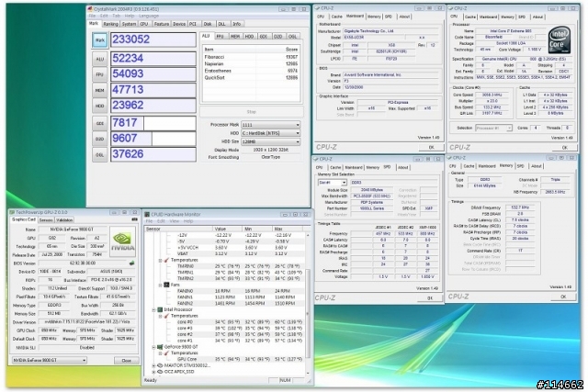Click the Fans icon in Hardware Monitor tree

[x=167, y=285]
